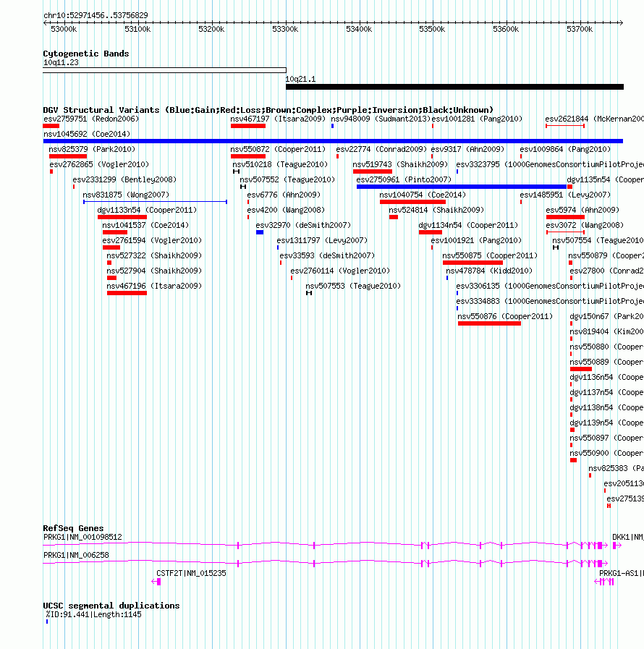644x649 pixels.
Task: Select the red bar under nsv825379
Action: [x=68, y=156]
